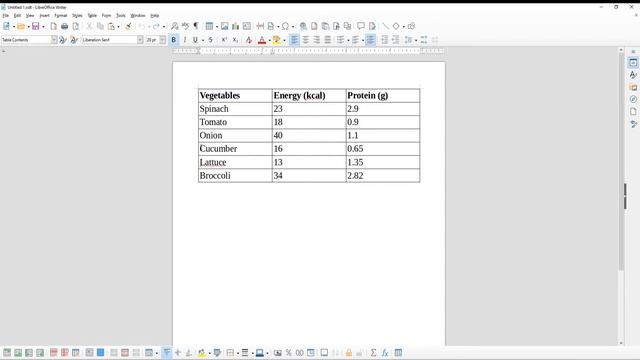This screenshot has width=640, height=360.
Task: Click the Number Format percent icon
Action: (x=289, y=353)
